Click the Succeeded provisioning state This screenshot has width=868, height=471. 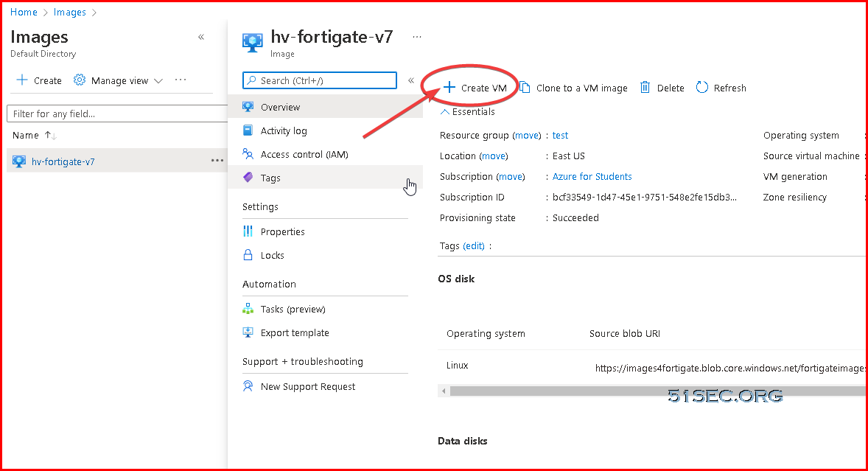pyautogui.click(x=575, y=217)
